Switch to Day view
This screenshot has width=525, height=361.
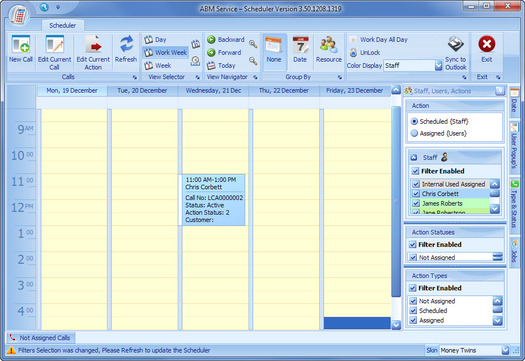tap(156, 40)
